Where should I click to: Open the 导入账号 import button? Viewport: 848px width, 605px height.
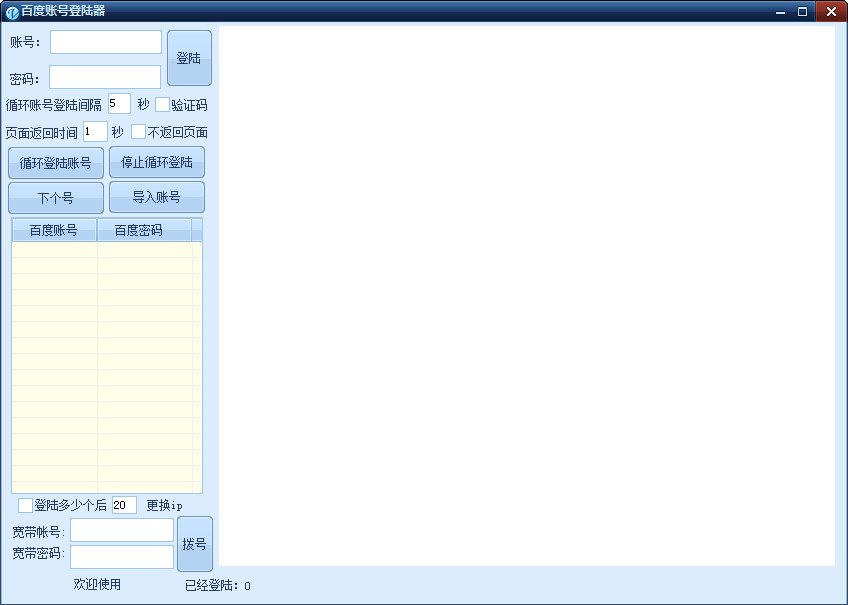pos(157,197)
